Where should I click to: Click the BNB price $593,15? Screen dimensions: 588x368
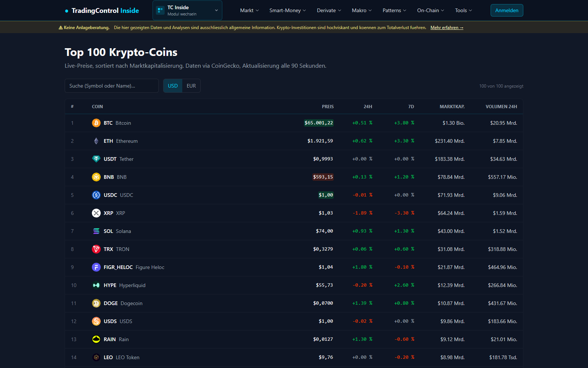coord(323,177)
